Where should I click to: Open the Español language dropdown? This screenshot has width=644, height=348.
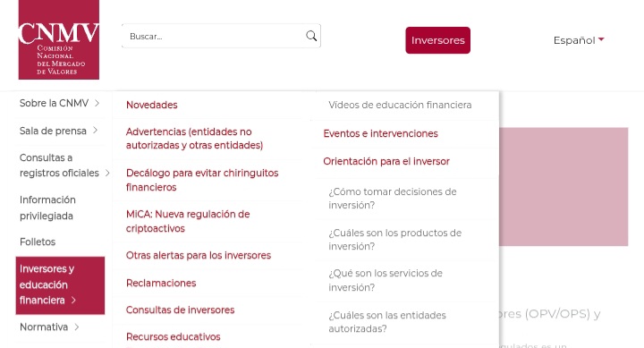click(x=579, y=40)
